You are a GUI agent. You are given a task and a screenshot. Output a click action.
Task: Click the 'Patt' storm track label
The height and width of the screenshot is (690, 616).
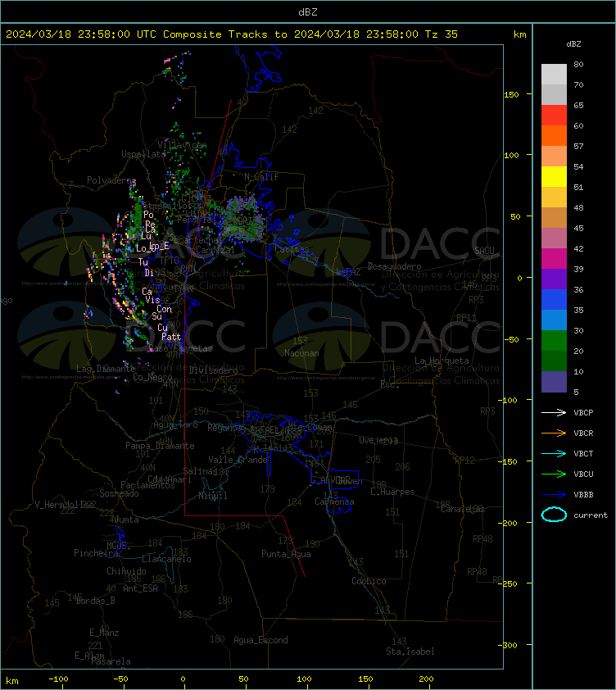tap(171, 337)
